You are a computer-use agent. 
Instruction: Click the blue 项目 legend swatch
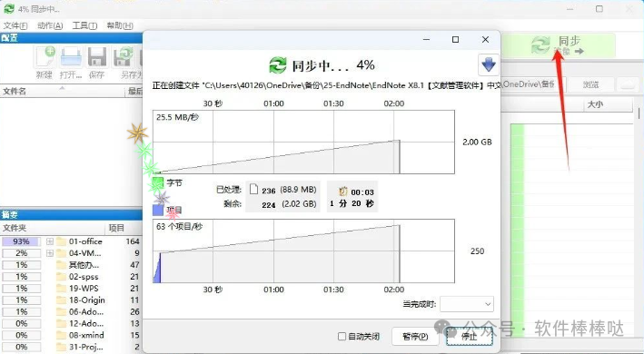pos(158,210)
